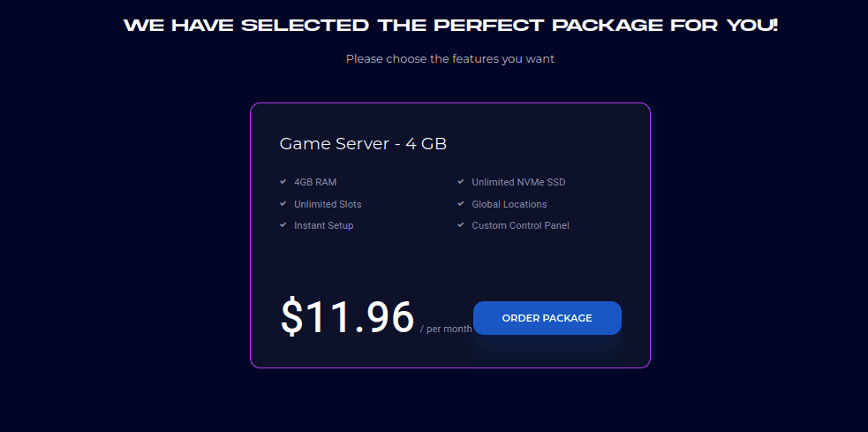The height and width of the screenshot is (432, 868).
Task: Select the Custom Control Panel feature text
Action: (520, 225)
